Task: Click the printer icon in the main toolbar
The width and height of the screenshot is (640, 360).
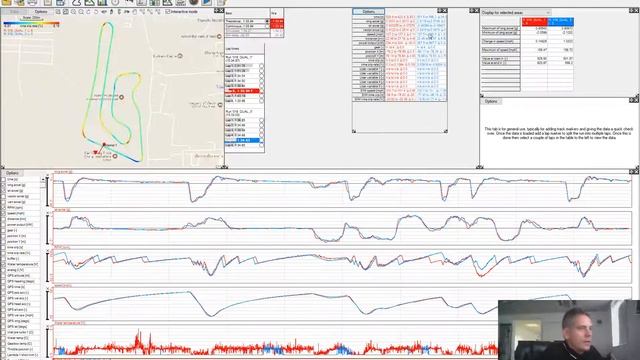Action: pos(32,2)
